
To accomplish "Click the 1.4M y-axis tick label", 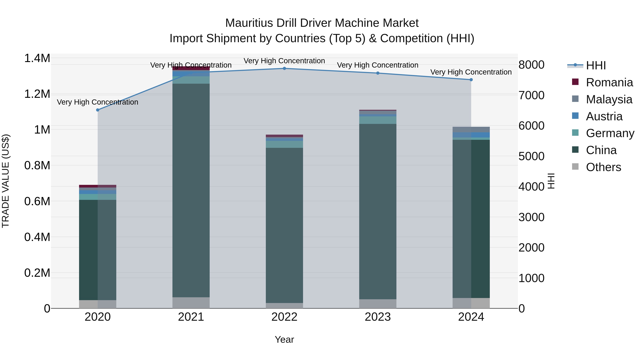I will pos(37,58).
